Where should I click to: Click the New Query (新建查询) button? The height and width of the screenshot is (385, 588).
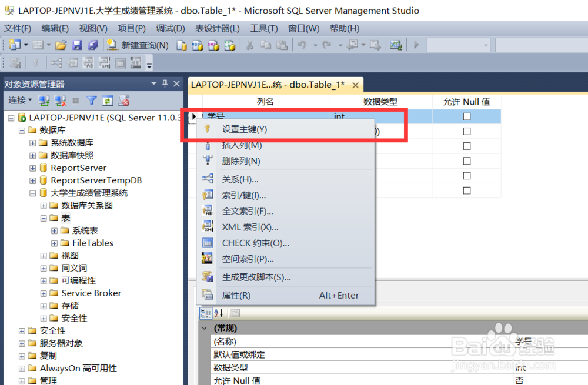tap(138, 45)
